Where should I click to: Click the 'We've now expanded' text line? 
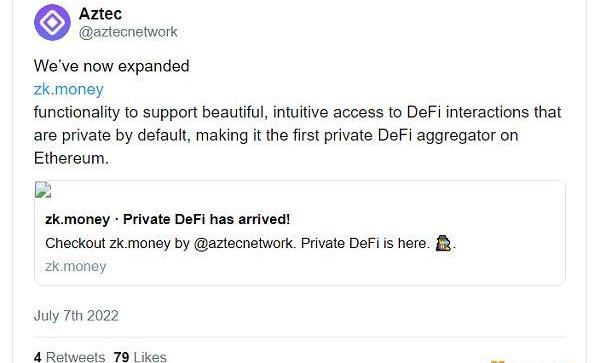(111, 66)
